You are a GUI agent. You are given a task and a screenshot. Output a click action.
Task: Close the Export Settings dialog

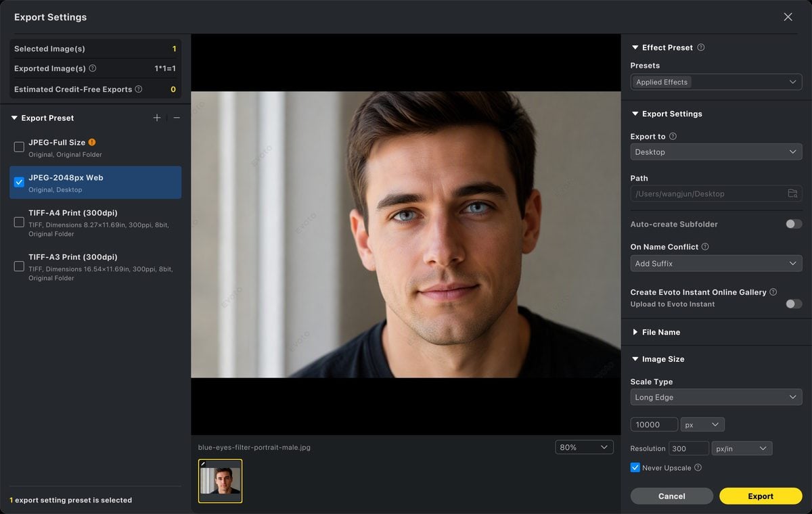pos(788,17)
